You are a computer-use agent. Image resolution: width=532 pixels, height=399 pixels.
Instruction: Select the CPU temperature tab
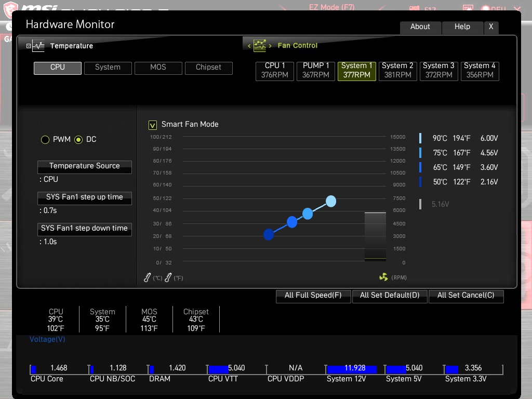coord(58,68)
